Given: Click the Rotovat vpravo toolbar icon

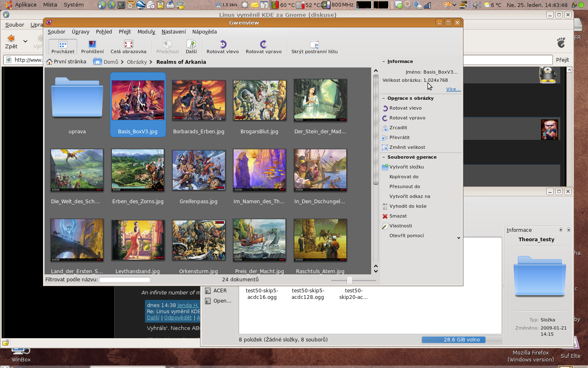Looking at the screenshot, I should (263, 44).
